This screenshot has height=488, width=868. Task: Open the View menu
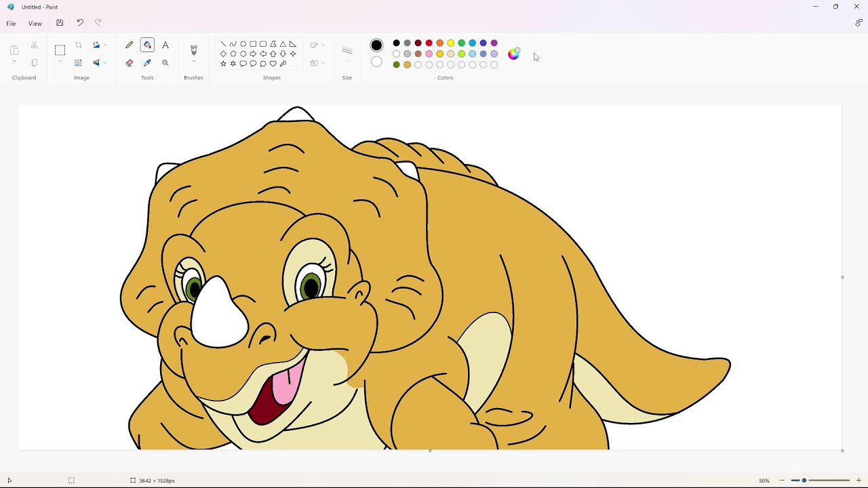pos(35,24)
